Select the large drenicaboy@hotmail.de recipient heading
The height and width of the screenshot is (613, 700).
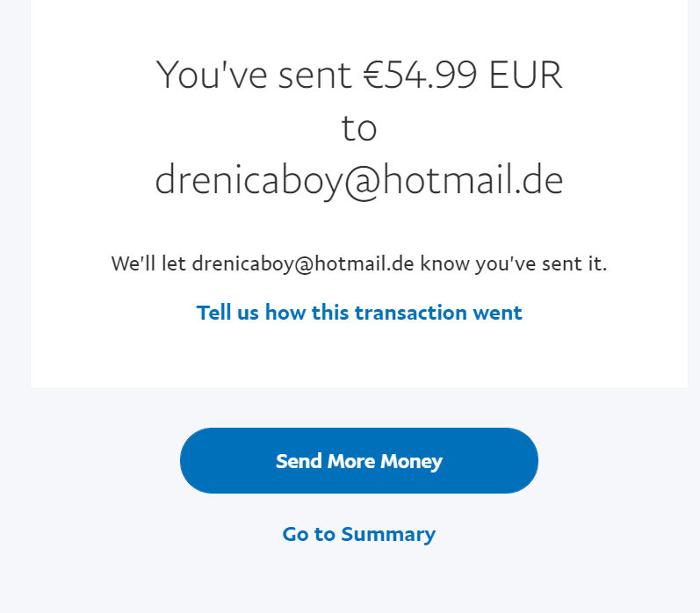point(358,180)
